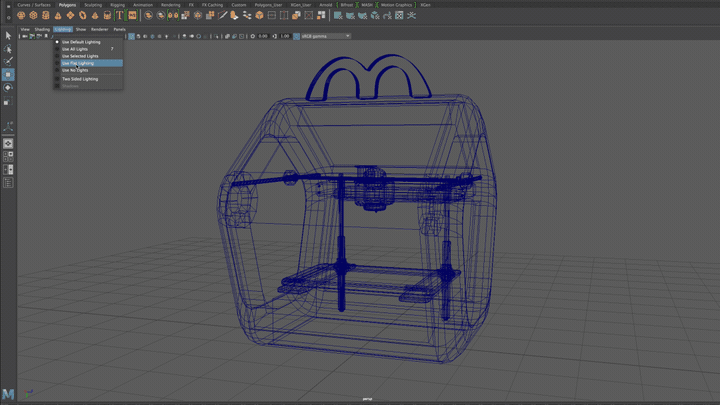Switch to MASH shelf tab
Screen dimensions: 720x405
367,5
